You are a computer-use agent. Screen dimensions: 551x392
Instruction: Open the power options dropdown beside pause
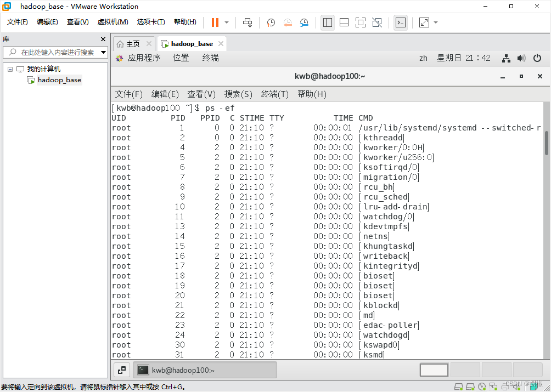click(227, 22)
